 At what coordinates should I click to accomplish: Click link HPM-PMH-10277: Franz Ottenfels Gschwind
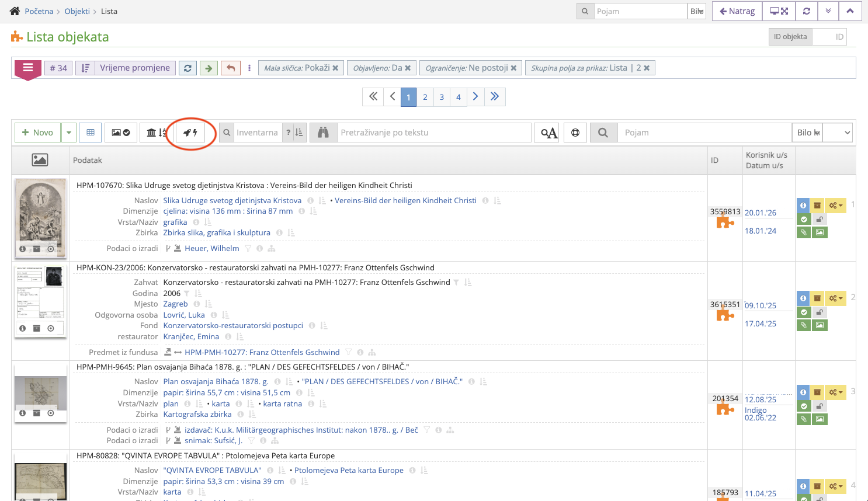(262, 352)
